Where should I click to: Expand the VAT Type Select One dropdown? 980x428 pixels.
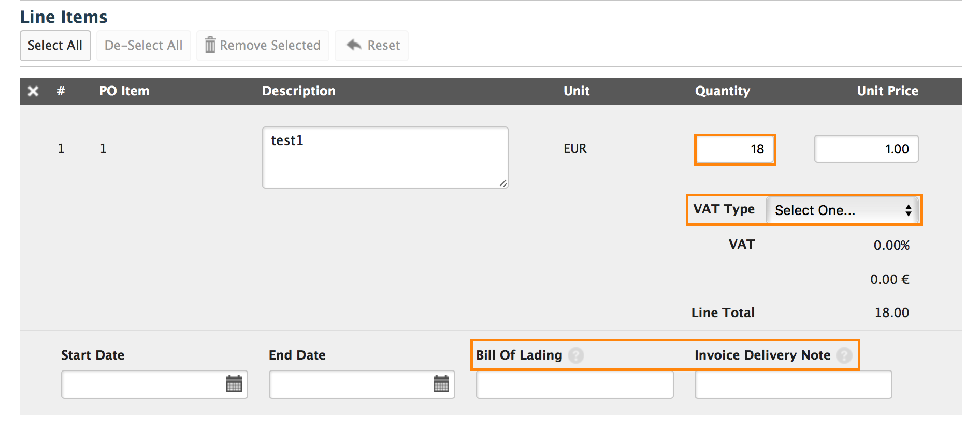point(843,210)
